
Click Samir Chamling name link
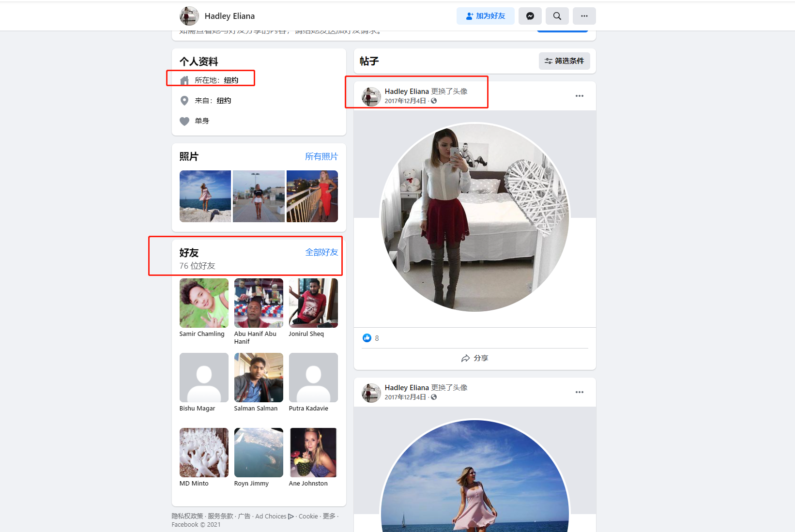coord(202,334)
